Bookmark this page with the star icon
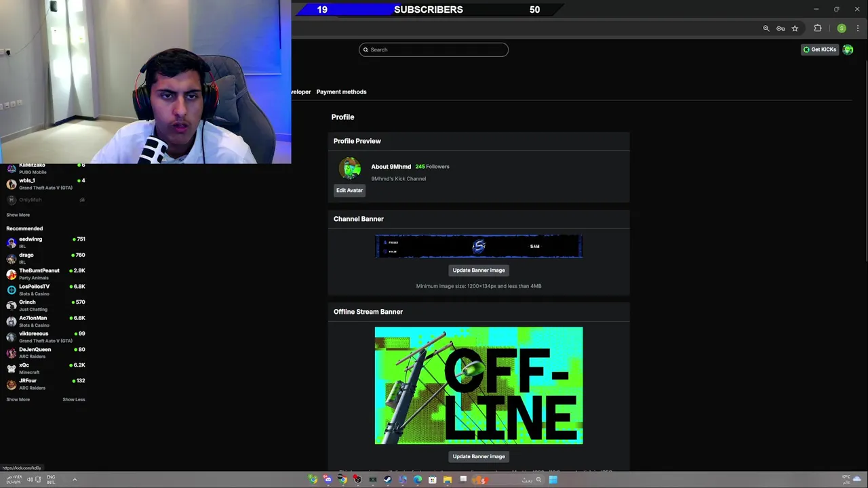Screen dimensions: 868x488 tap(795, 28)
